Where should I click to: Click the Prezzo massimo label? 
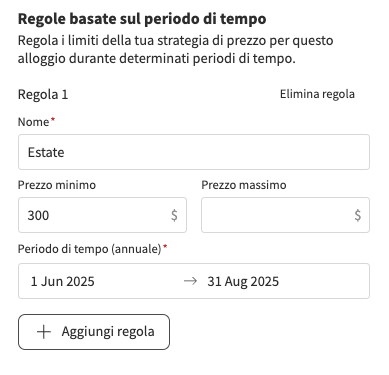pyautogui.click(x=244, y=185)
